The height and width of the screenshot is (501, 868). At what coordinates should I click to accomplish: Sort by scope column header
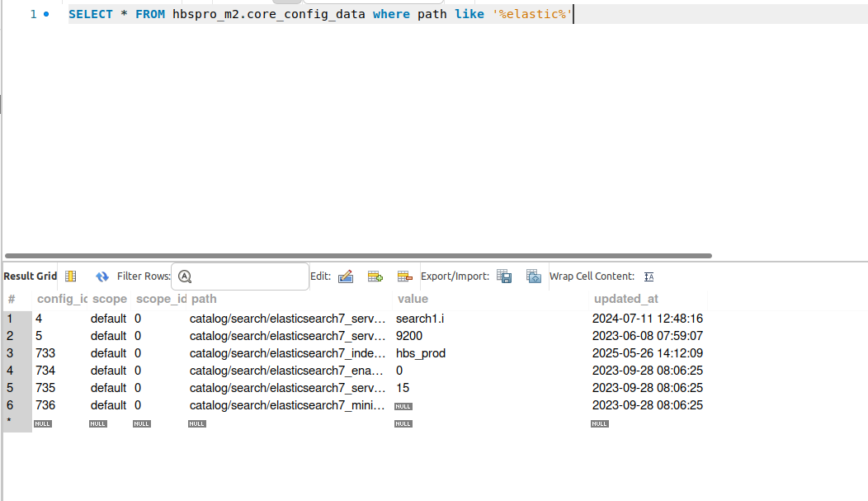(110, 299)
